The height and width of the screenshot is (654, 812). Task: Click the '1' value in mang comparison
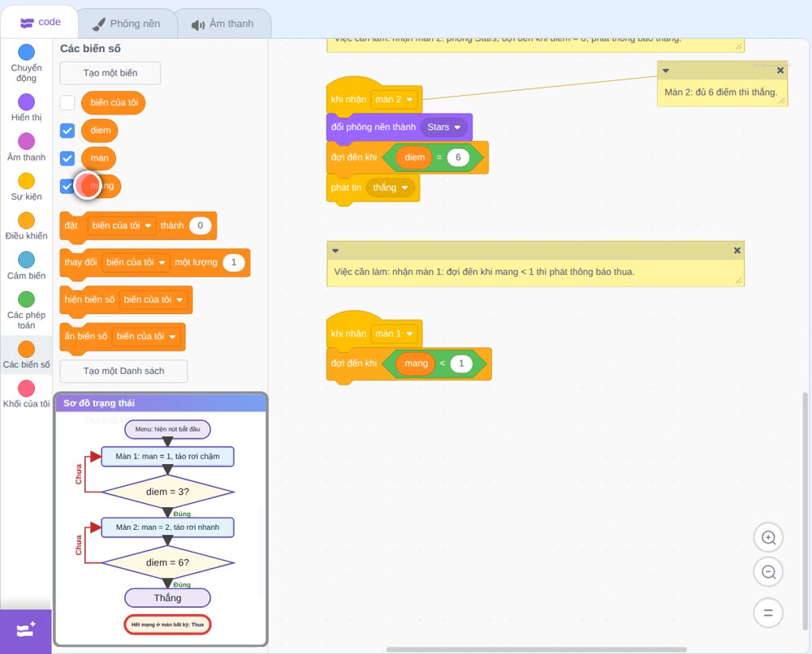[x=461, y=364]
